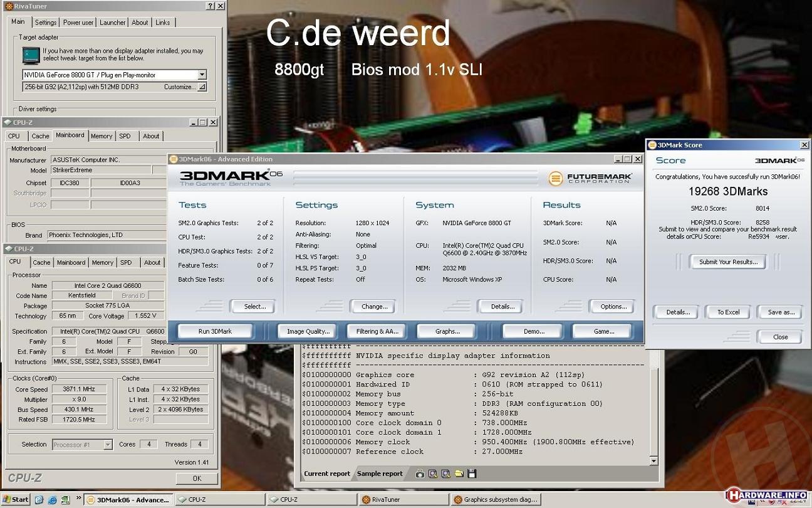This screenshot has width=812, height=508.
Task: Click Submit Your Results... in the Score window
Action: point(727,262)
